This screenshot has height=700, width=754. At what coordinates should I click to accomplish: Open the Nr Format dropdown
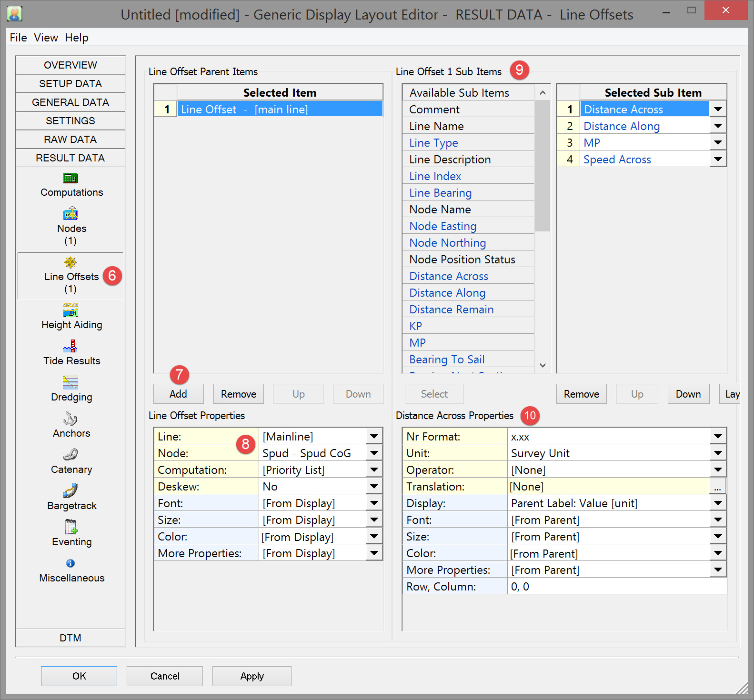718,437
